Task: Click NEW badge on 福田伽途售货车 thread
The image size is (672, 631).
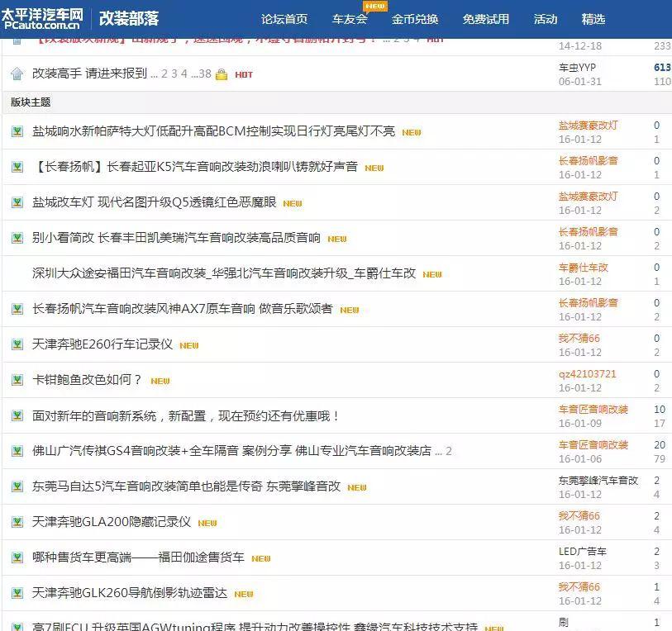Action: point(261,559)
